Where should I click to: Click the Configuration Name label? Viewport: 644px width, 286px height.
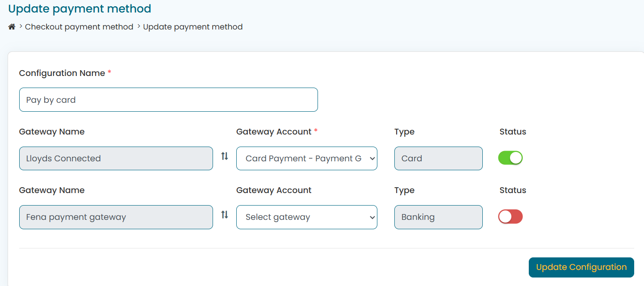(62, 73)
